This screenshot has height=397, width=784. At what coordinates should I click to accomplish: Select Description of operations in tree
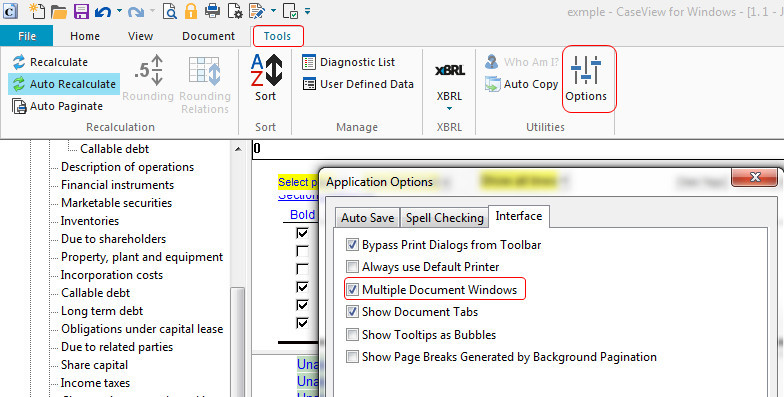pyautogui.click(x=128, y=167)
